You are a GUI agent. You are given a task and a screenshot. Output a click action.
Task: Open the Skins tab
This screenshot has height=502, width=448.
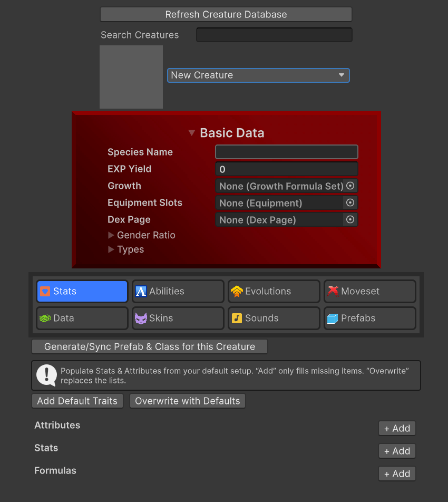coord(178,318)
